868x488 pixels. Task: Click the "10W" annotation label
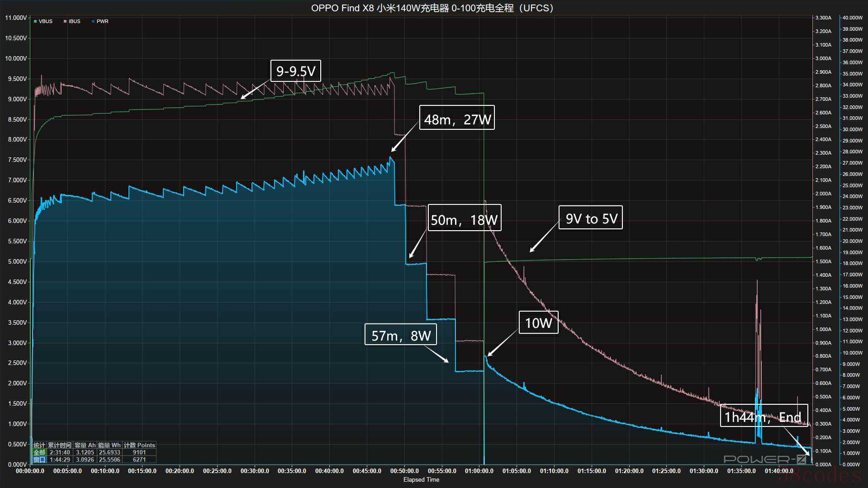point(538,322)
